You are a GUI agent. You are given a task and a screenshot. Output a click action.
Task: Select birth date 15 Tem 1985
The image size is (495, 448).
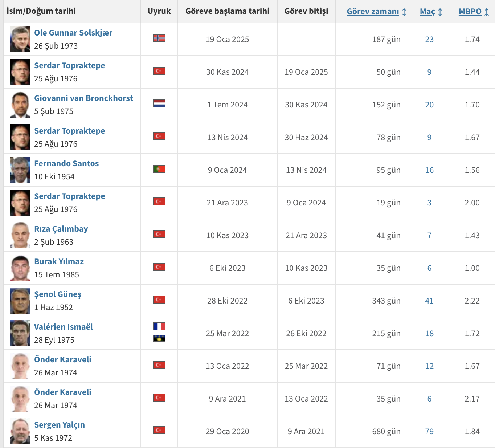(x=57, y=274)
